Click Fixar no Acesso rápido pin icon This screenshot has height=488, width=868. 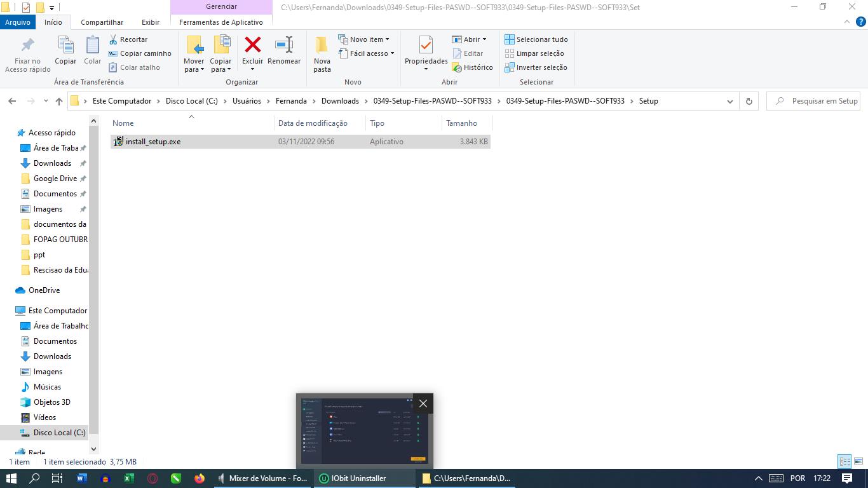coord(27,45)
